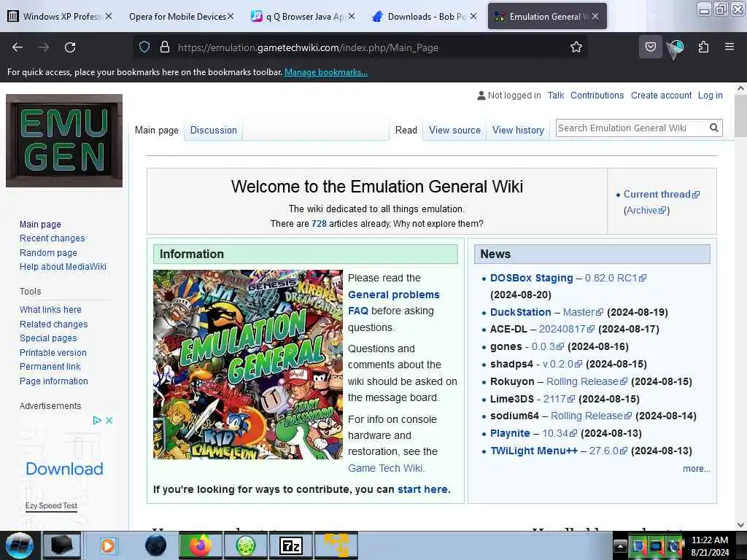Close the Emulation General Wiki tab
This screenshot has width=747, height=560.
(x=595, y=16)
